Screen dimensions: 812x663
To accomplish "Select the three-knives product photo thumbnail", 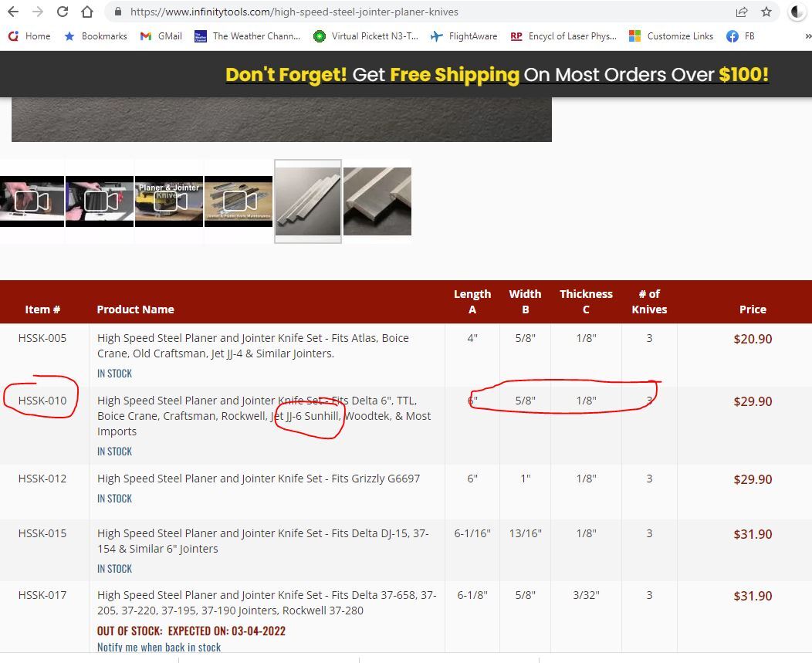I will [308, 201].
